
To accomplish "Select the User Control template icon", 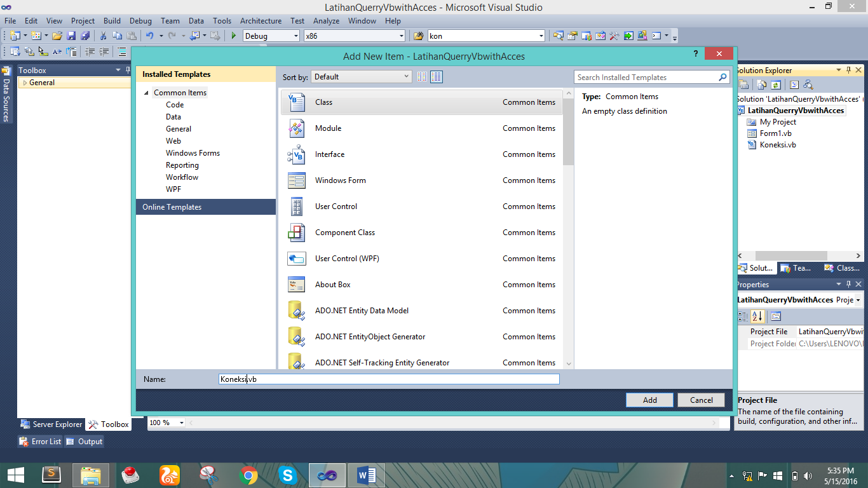I will pyautogui.click(x=296, y=207).
